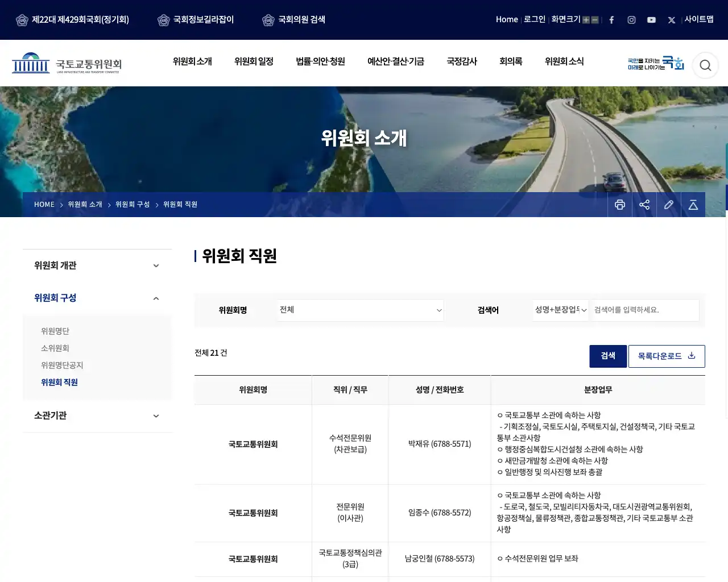The height and width of the screenshot is (582, 728).
Task: Open the 법률·의안·청원 main menu
Action: (x=320, y=61)
